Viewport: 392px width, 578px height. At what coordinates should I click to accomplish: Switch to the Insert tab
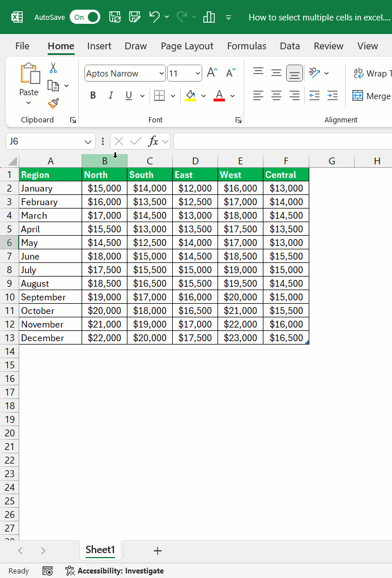point(99,46)
